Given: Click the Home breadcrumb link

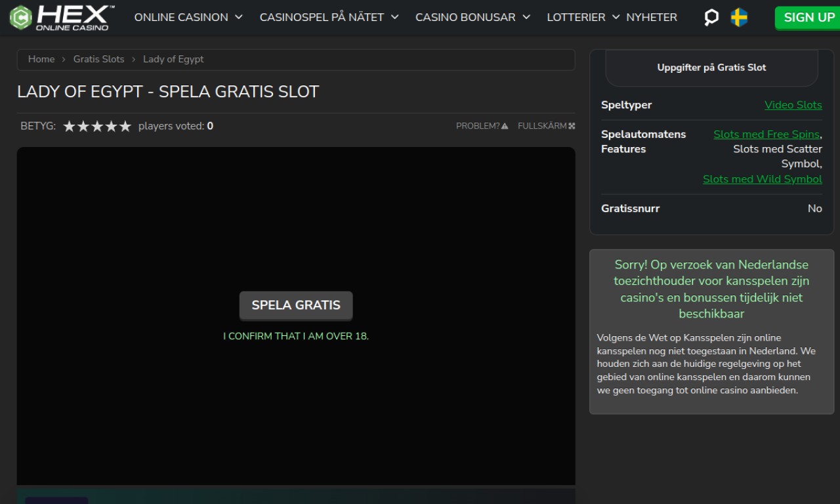Looking at the screenshot, I should click(41, 59).
